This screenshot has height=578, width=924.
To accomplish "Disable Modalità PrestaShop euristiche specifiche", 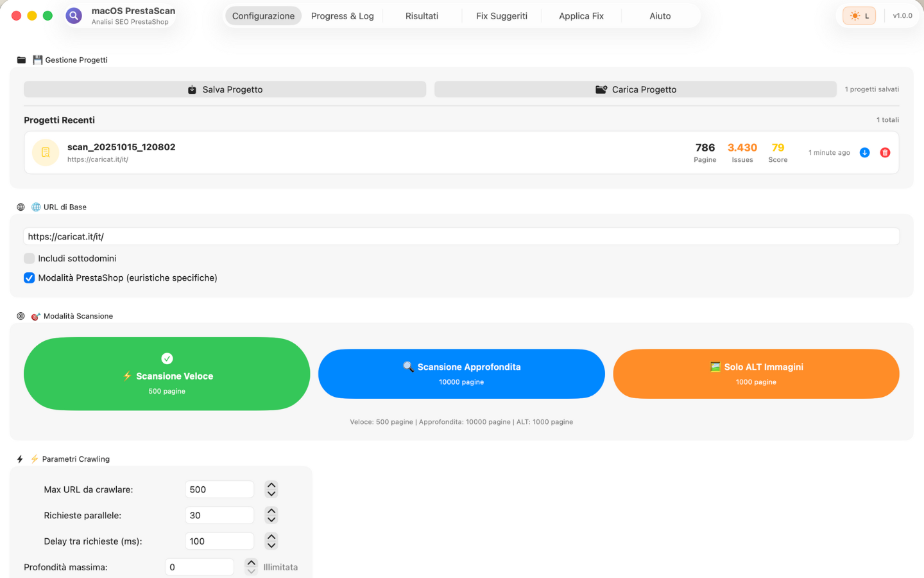I will point(29,277).
